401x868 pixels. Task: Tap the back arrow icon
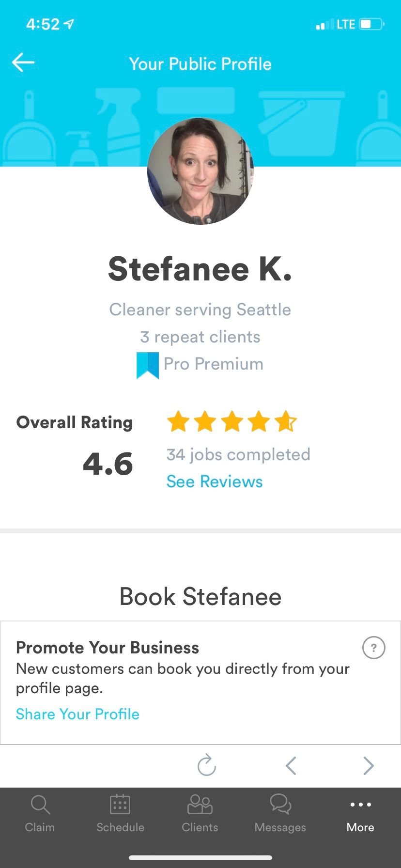pos(23,62)
